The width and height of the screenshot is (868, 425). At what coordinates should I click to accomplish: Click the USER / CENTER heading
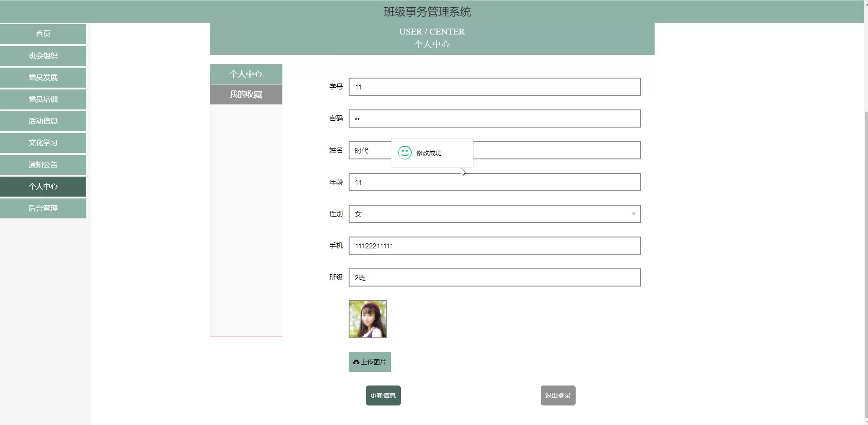coord(432,32)
